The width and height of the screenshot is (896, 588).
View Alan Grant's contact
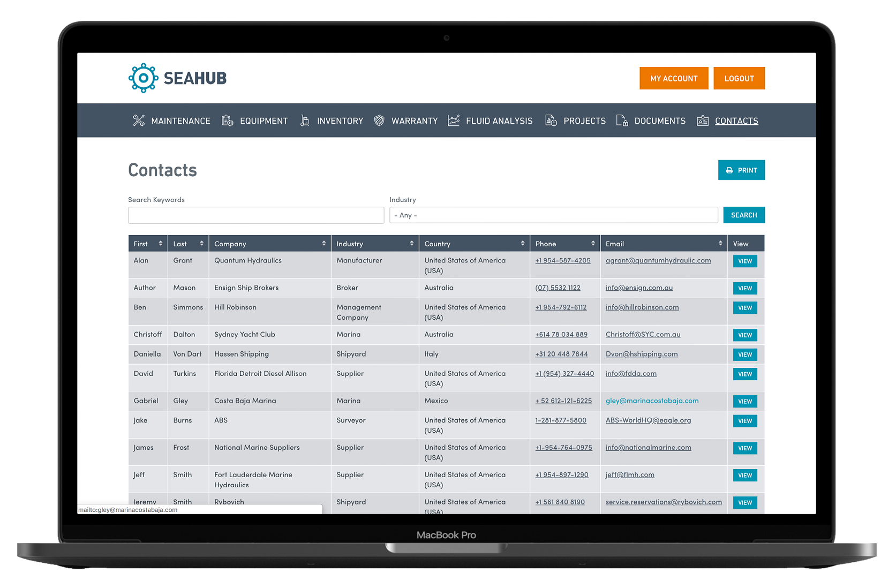click(745, 261)
